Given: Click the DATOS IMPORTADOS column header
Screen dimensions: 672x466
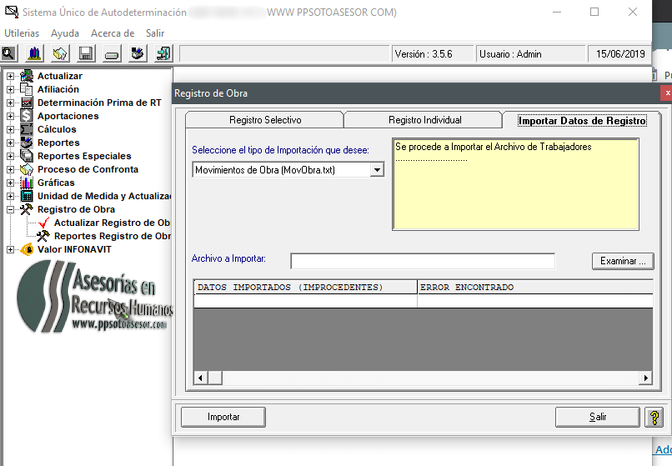Looking at the screenshot, I should click(x=305, y=287).
